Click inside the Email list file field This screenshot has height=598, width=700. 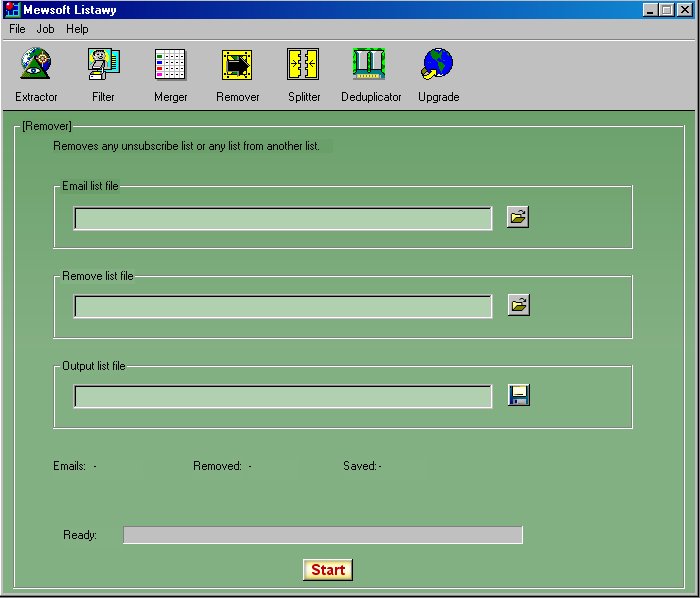(283, 218)
